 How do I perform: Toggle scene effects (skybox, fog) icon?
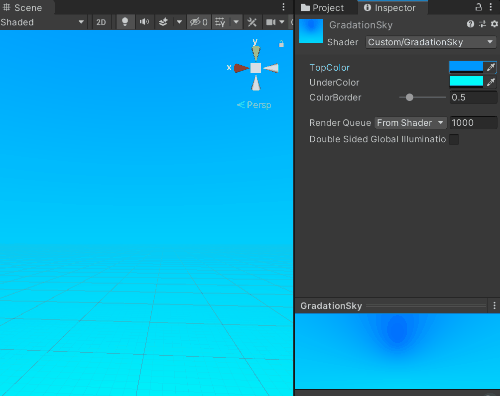[163, 22]
